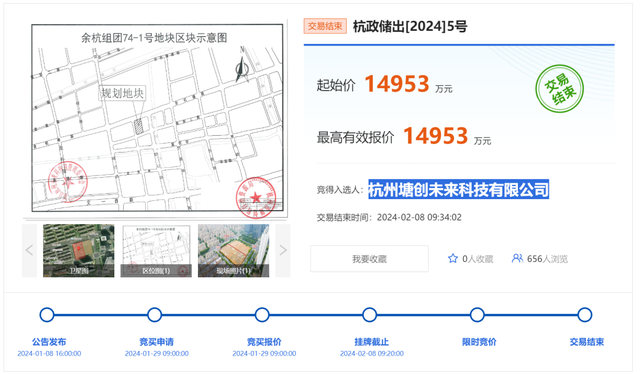Click the orange 交易结束 status tag

point(325,26)
